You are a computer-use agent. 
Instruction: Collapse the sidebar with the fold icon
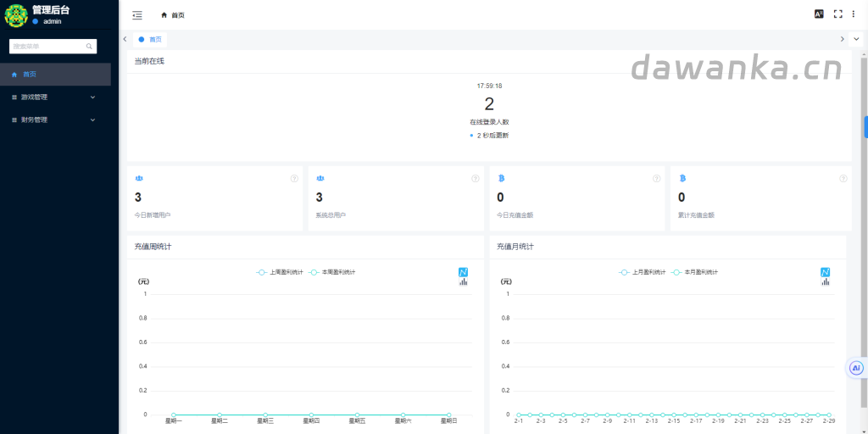click(x=137, y=15)
